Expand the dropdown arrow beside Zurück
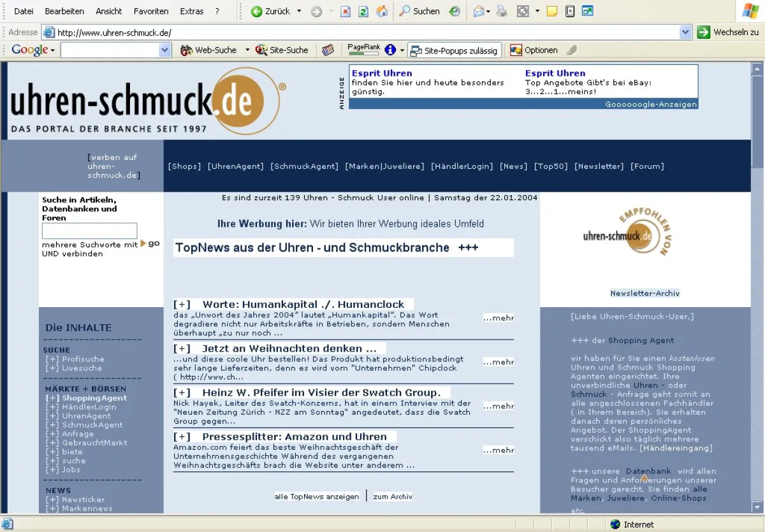Image resolution: width=765 pixels, height=532 pixels. pos(299,11)
